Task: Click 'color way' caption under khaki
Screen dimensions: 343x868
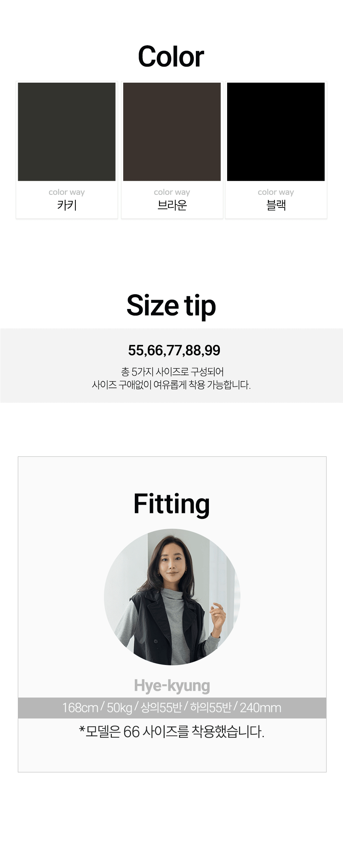Action: coord(67,192)
